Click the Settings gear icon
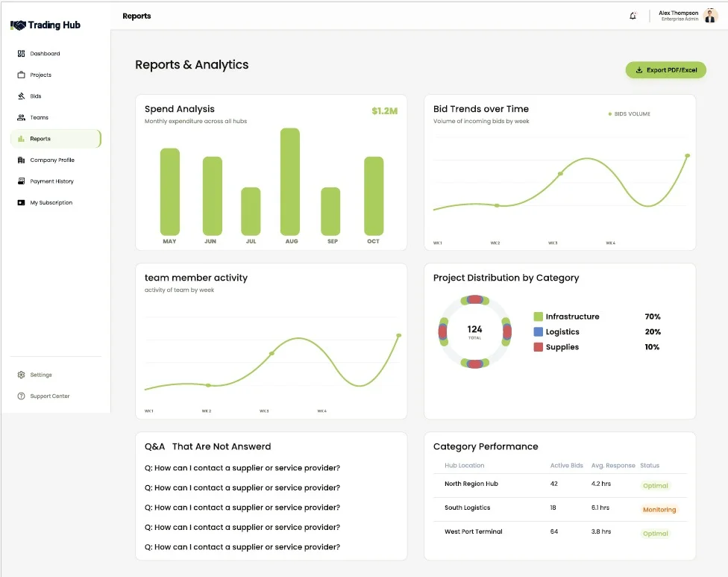This screenshot has width=728, height=577. click(x=21, y=375)
